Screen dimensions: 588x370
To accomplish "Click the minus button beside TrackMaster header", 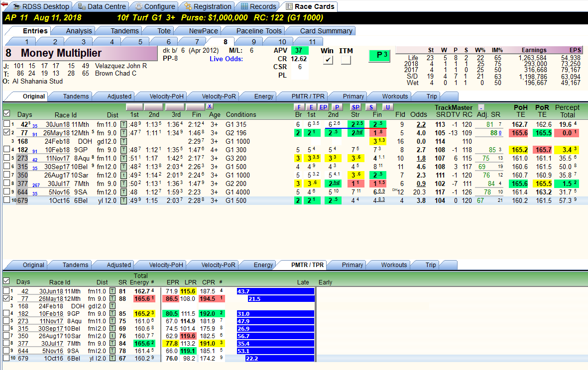I will click(481, 107).
